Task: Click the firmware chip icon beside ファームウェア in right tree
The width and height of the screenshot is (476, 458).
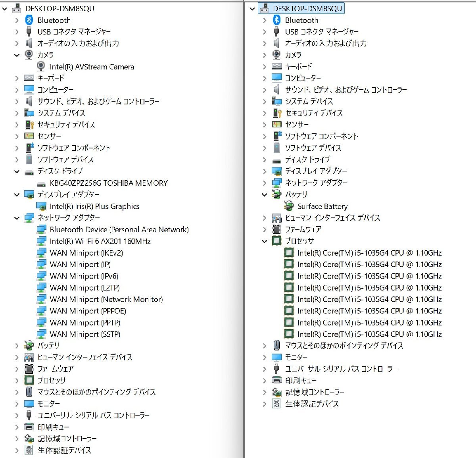Action: pyautogui.click(x=276, y=229)
